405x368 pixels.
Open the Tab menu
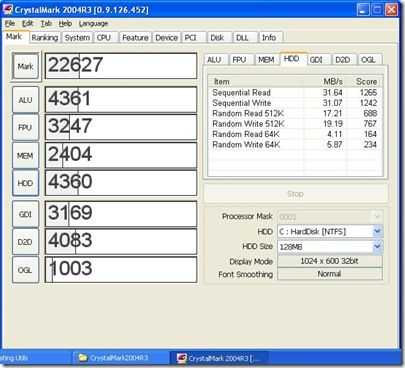pyautogui.click(x=46, y=24)
